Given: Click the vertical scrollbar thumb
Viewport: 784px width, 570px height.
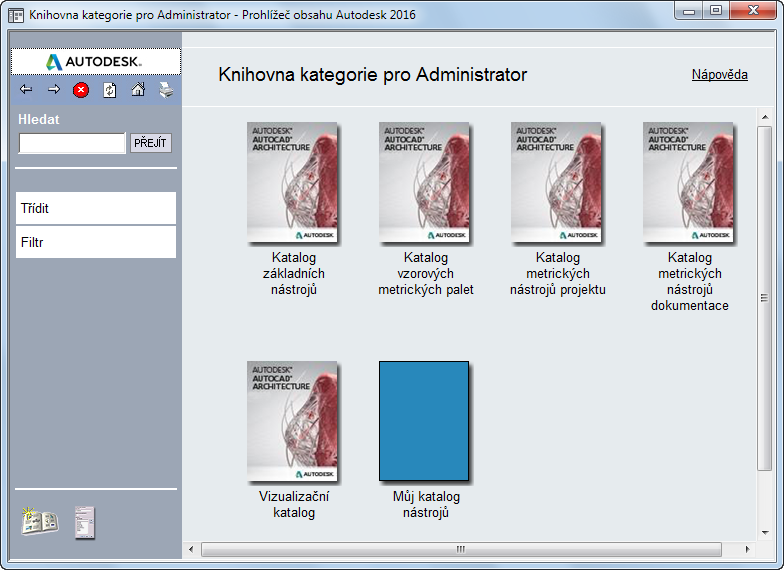Looking at the screenshot, I should pyautogui.click(x=764, y=298).
